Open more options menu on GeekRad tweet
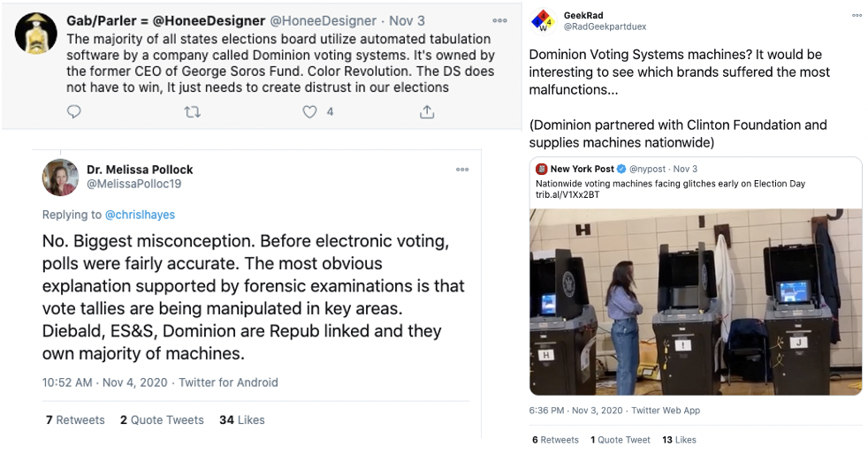This screenshot has width=868, height=454. [857, 16]
